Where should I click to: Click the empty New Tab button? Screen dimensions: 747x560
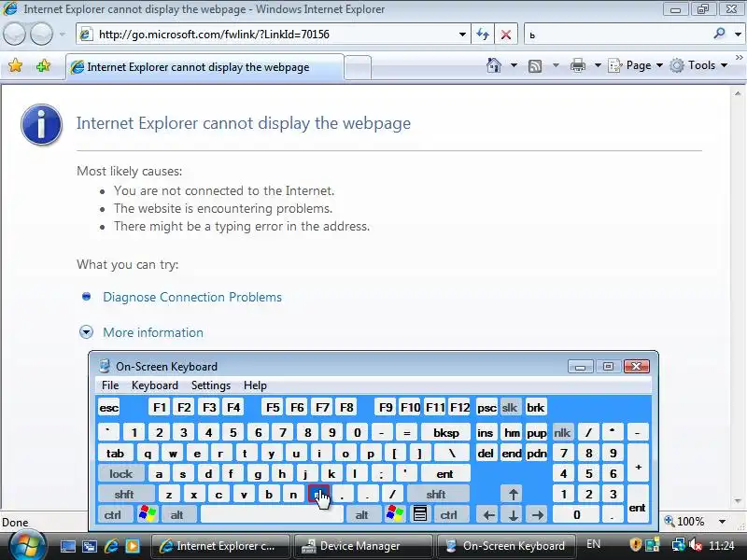click(358, 67)
